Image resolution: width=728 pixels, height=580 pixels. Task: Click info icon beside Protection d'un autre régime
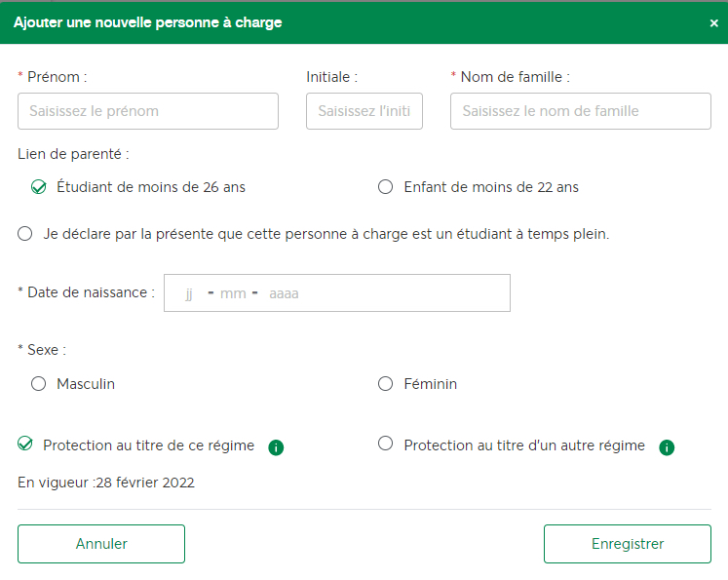point(667,447)
